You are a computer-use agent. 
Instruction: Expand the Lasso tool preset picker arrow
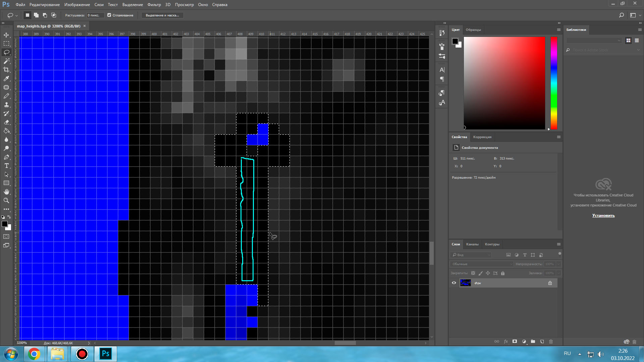[16, 15]
